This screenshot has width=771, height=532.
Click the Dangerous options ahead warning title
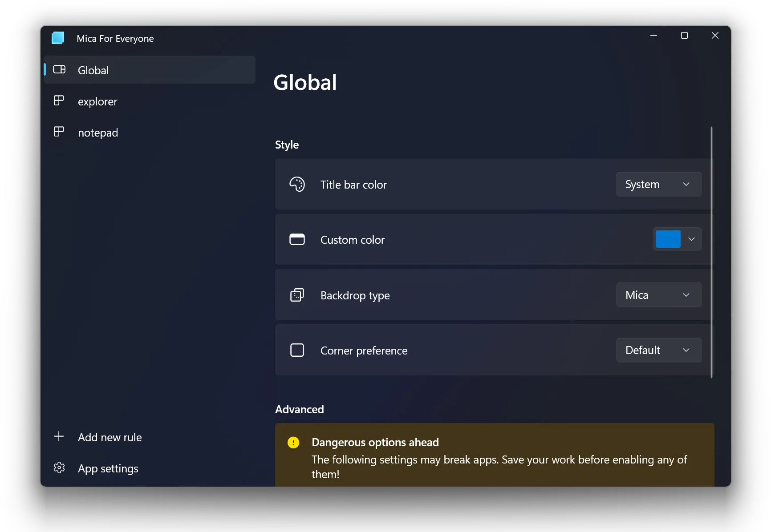pos(375,442)
